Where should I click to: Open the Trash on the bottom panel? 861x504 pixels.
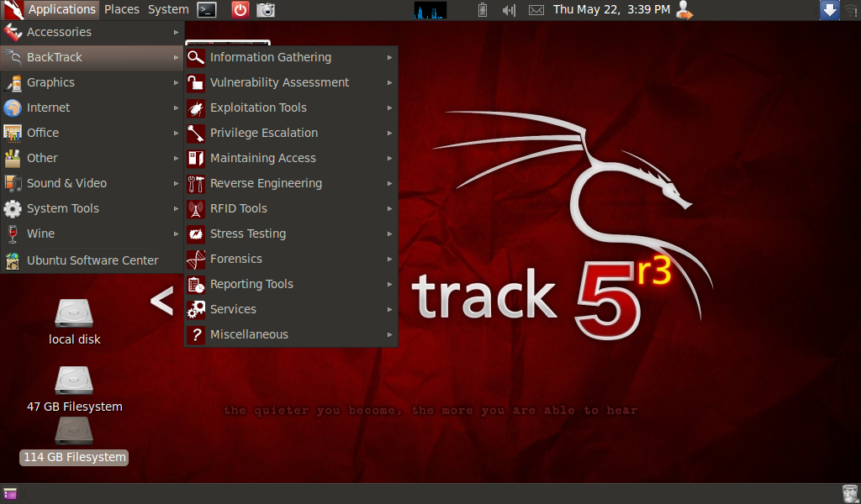848,493
